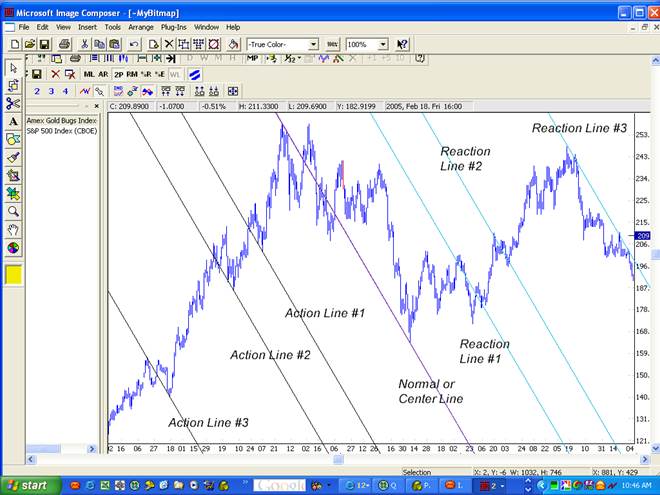Select the Pan hand tool
The width and height of the screenshot is (660, 495).
(13, 229)
